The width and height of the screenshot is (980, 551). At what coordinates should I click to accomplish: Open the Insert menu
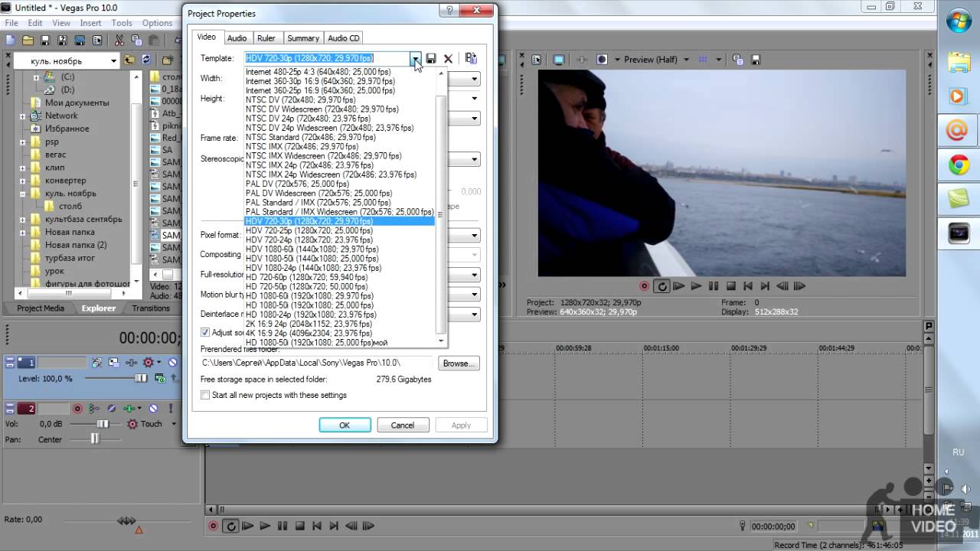(x=90, y=23)
